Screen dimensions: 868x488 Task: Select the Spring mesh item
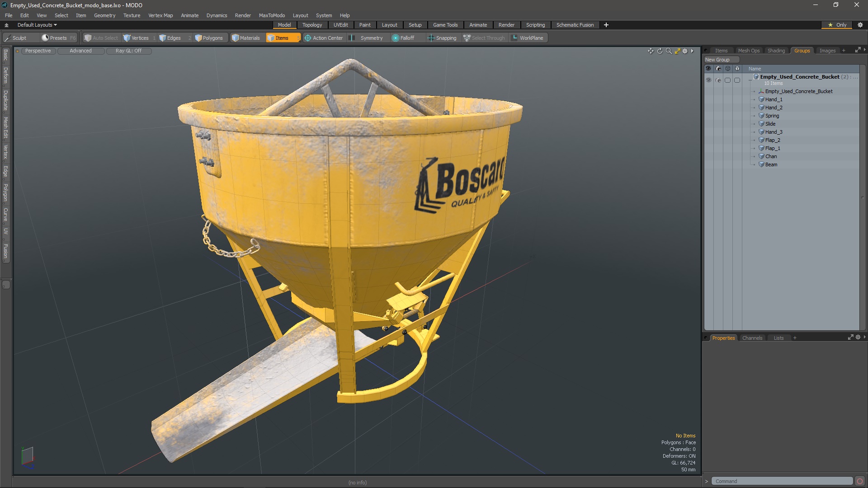click(x=772, y=116)
